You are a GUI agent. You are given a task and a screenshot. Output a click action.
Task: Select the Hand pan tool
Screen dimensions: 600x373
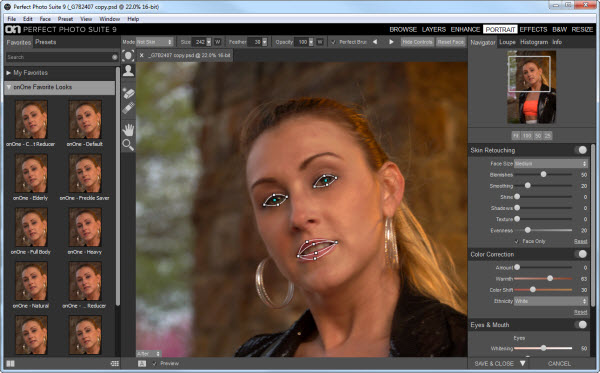pyautogui.click(x=128, y=130)
